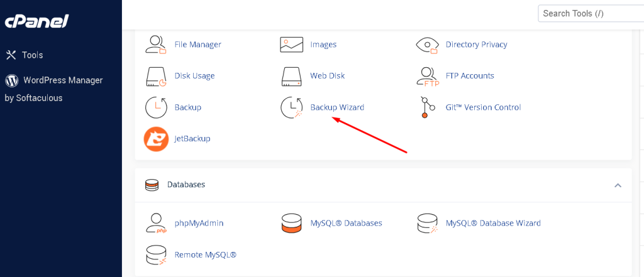Click the WordPress logo icon in sidebar
Viewport: 644px width, 277px height.
11,80
